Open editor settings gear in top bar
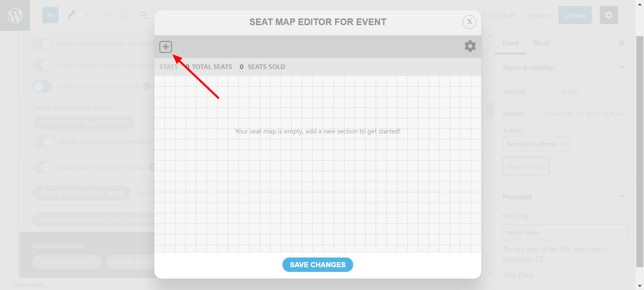This screenshot has width=644, height=290. [x=608, y=15]
